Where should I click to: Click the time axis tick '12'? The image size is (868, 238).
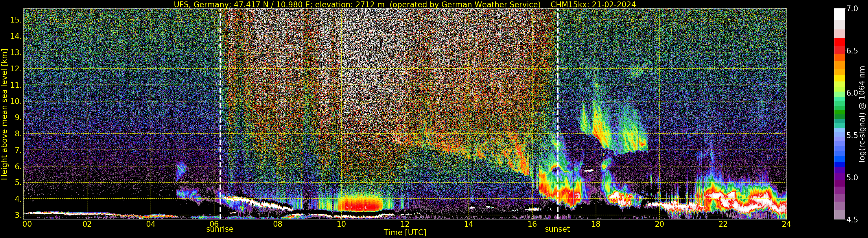pos(405,224)
